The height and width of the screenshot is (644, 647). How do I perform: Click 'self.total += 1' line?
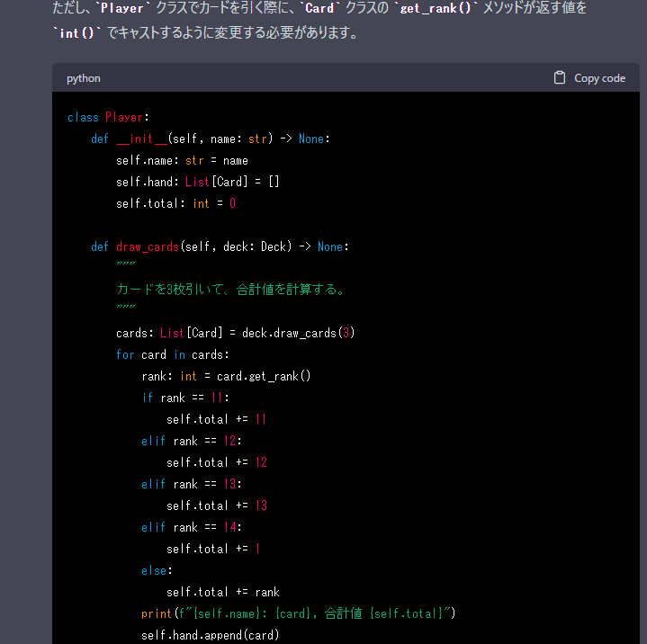pos(213,549)
